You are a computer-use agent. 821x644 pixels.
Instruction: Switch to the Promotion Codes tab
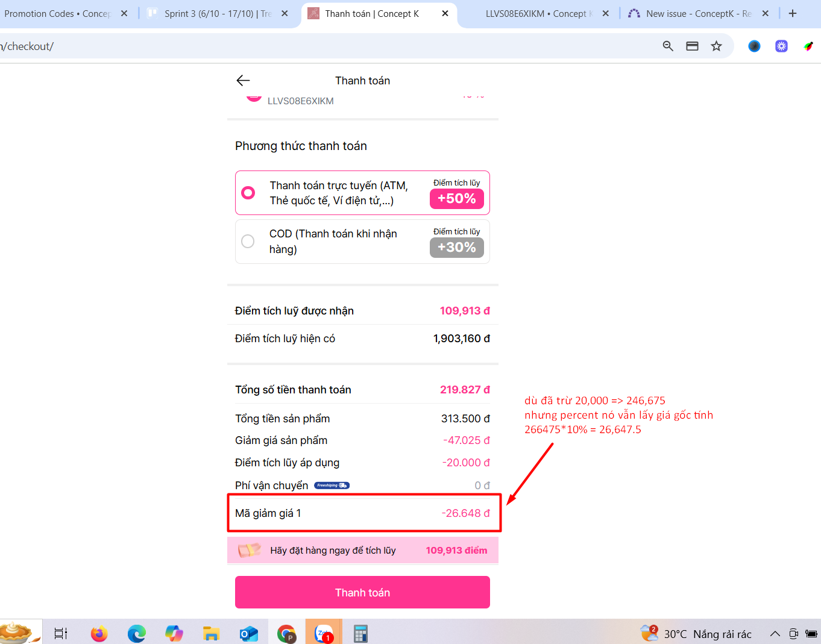coord(57,13)
